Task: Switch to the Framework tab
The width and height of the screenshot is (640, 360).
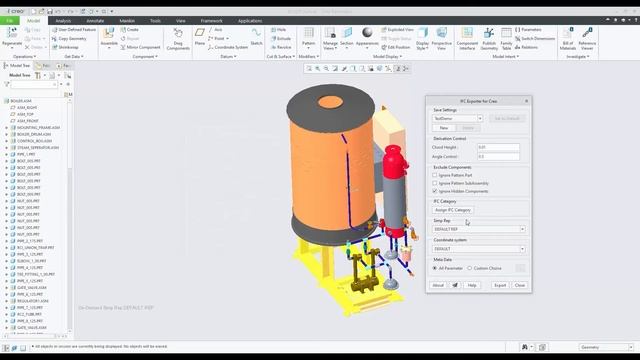Action: [211, 20]
